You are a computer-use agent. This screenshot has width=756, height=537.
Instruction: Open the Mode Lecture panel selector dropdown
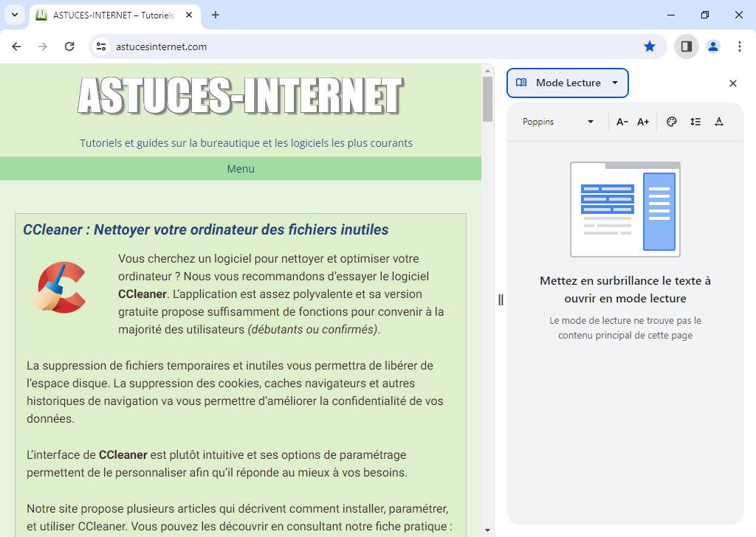click(x=615, y=83)
